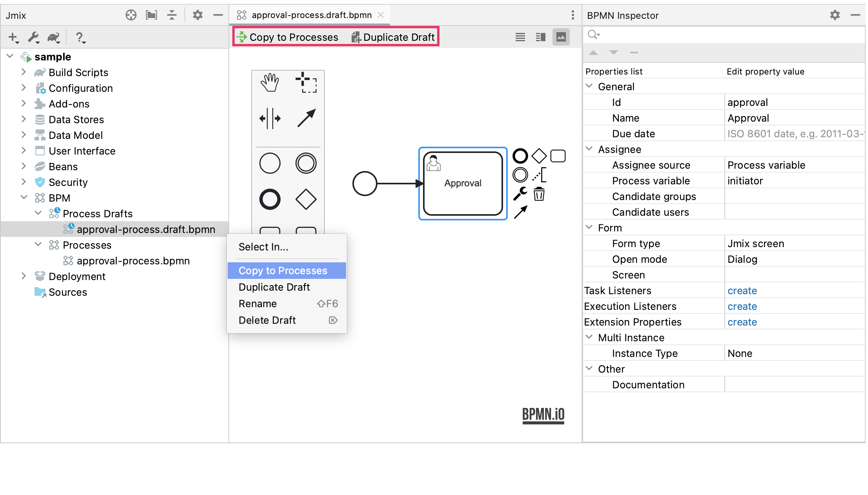Append task from context pad
The height and width of the screenshot is (495, 868).
click(x=558, y=156)
